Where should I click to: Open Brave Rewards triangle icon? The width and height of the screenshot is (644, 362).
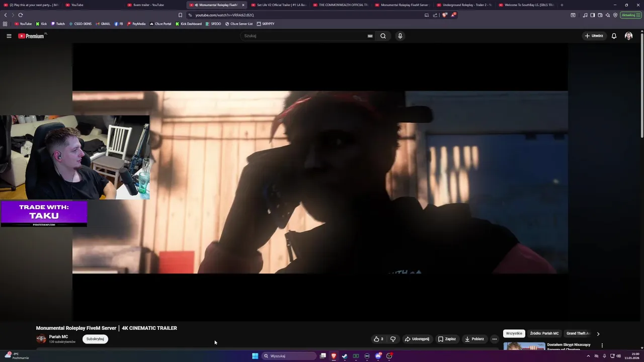453,15
